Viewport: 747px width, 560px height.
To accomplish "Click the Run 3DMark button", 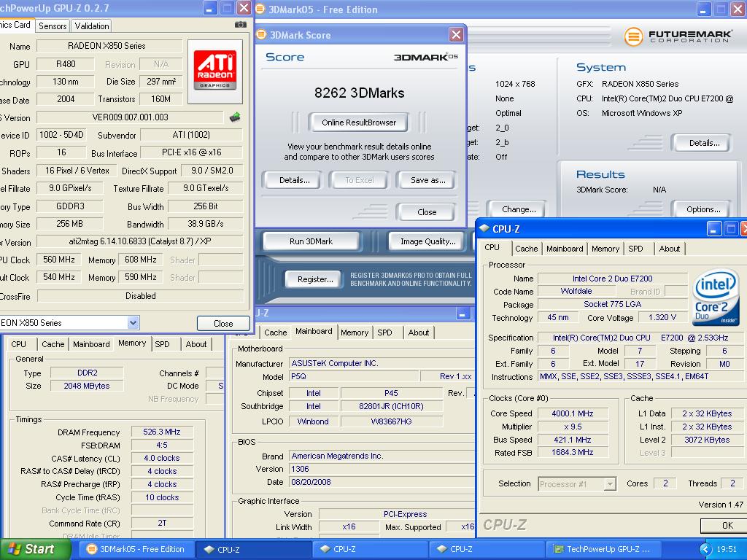I will click(311, 241).
